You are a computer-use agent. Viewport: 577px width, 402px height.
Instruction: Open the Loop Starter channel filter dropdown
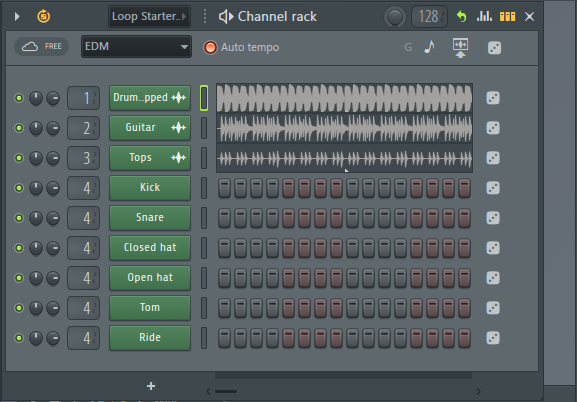point(149,17)
